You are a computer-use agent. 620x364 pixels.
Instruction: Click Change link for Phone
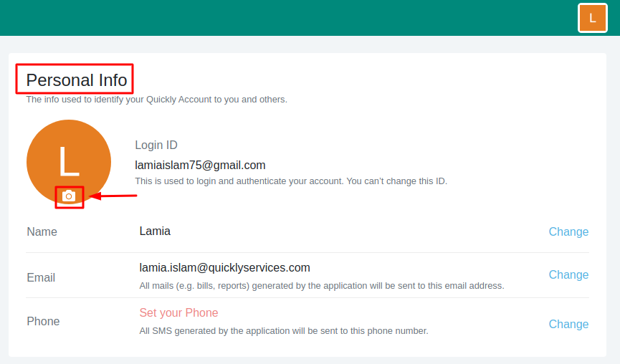pos(568,324)
